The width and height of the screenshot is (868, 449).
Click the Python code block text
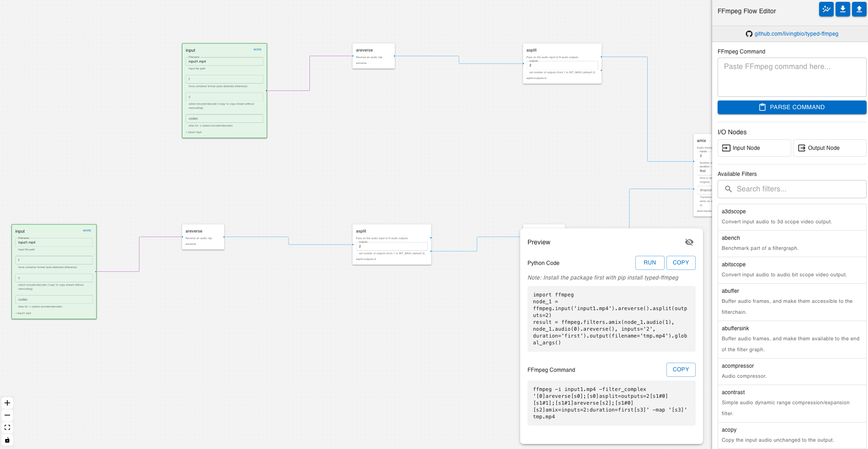pyautogui.click(x=612, y=319)
